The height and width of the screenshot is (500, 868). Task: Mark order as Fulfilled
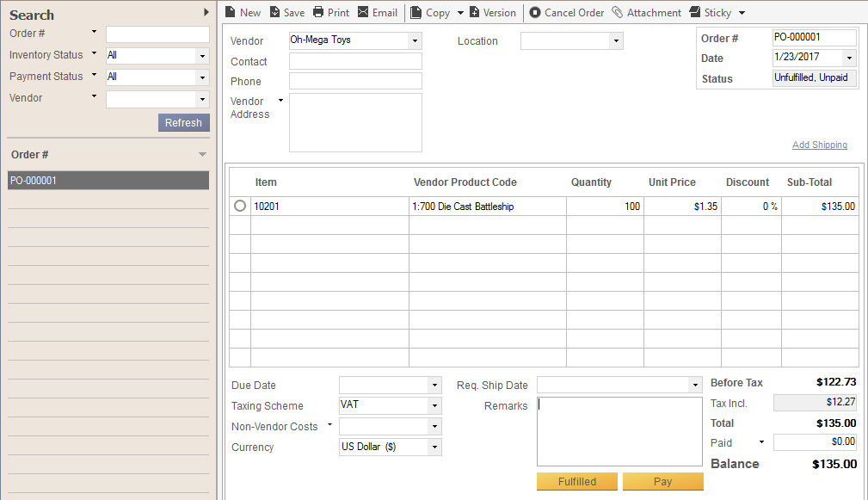(576, 481)
